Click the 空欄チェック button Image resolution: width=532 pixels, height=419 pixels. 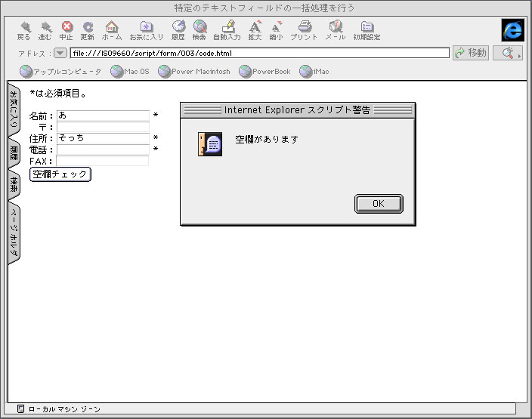60,174
